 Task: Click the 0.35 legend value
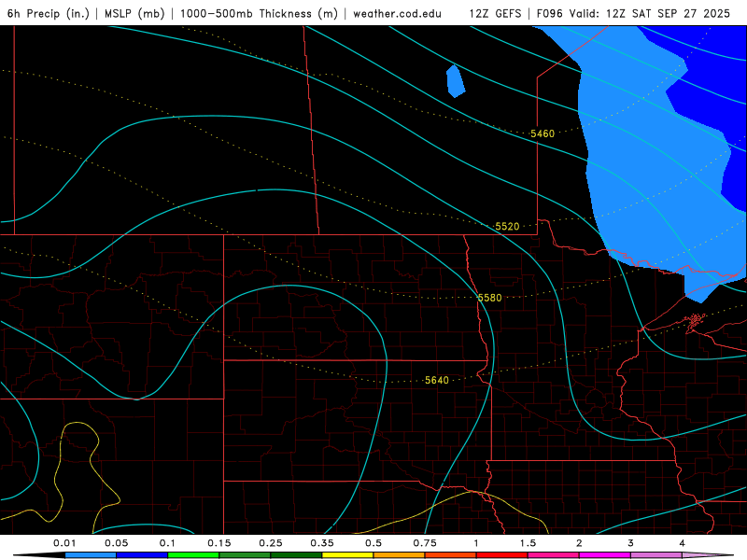(322, 543)
